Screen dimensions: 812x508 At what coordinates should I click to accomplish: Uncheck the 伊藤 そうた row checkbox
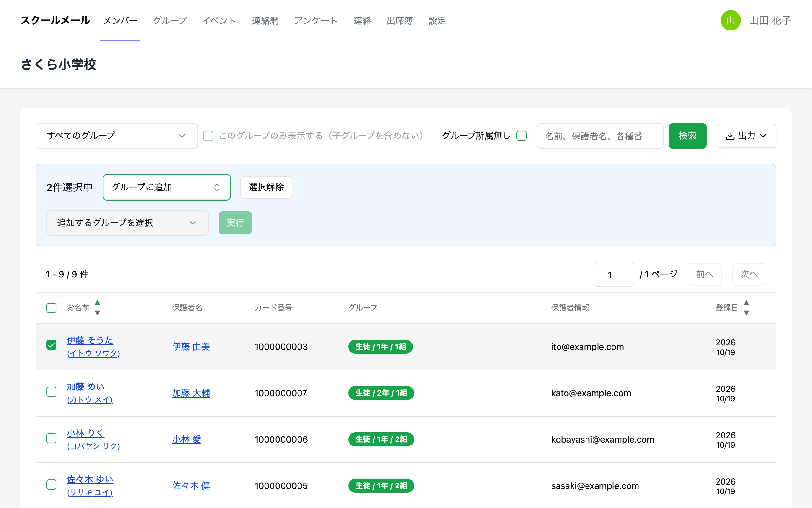pos(51,345)
